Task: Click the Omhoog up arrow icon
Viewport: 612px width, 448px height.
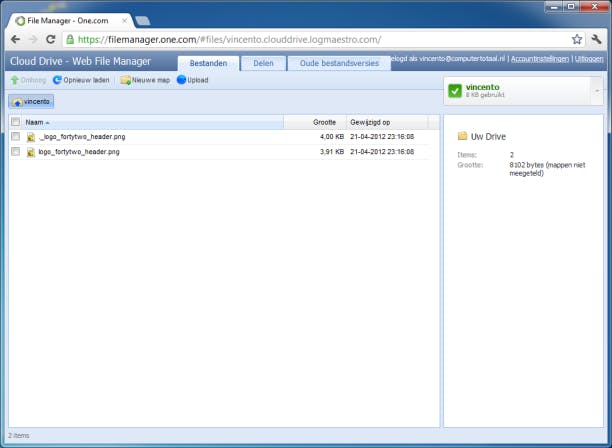Action: click(15, 80)
